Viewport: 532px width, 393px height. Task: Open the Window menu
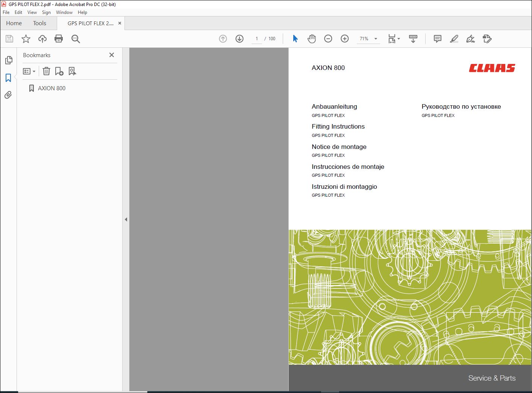pos(64,12)
